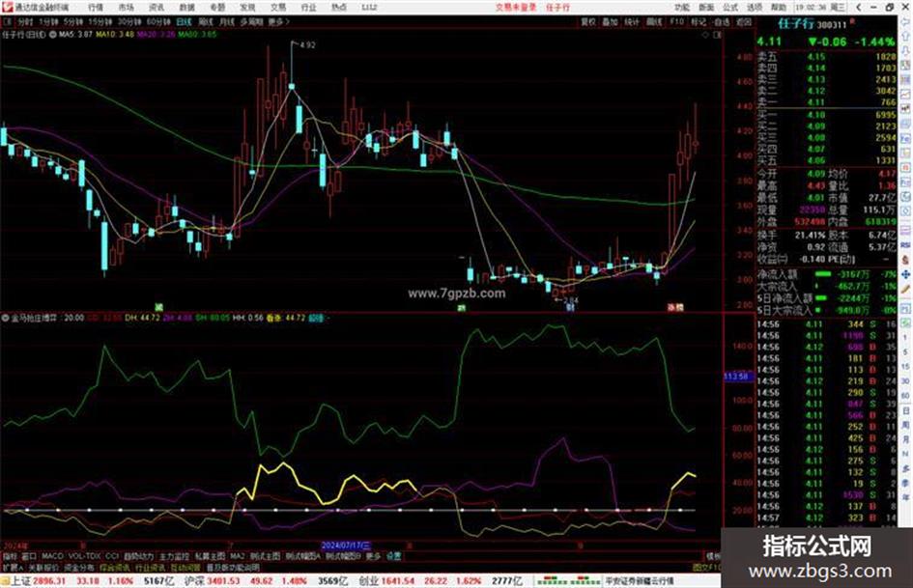Switch chart to 60分钟 period
Viewport: 913px width, 588px height.
[158, 21]
